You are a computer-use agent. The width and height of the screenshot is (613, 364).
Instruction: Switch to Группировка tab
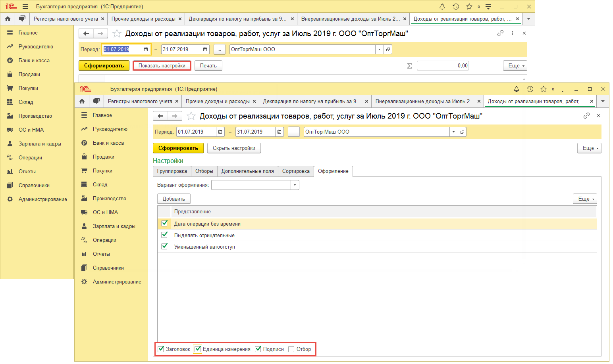coord(172,171)
